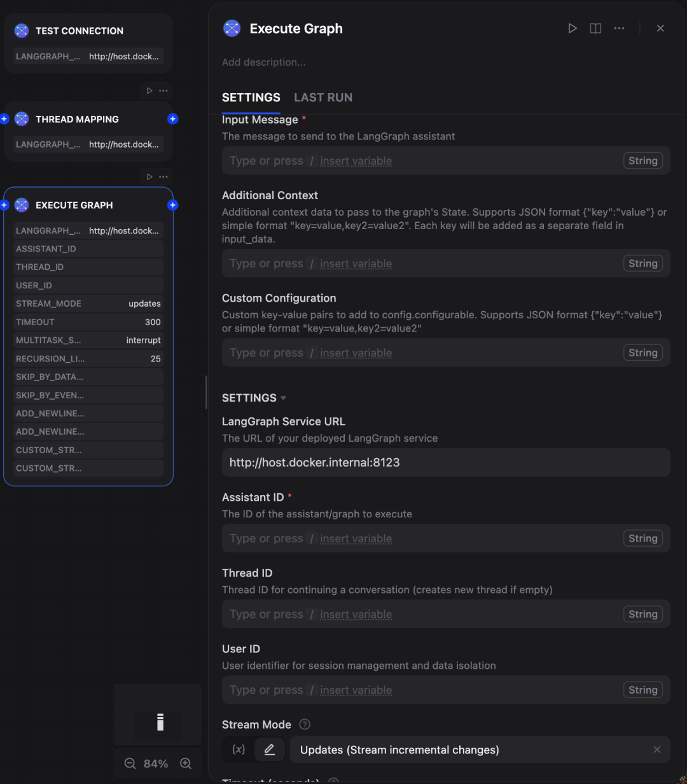Screen dimensions: 687x784
Task: Click the TIMEOUT 300 row in node
Action: coord(88,322)
